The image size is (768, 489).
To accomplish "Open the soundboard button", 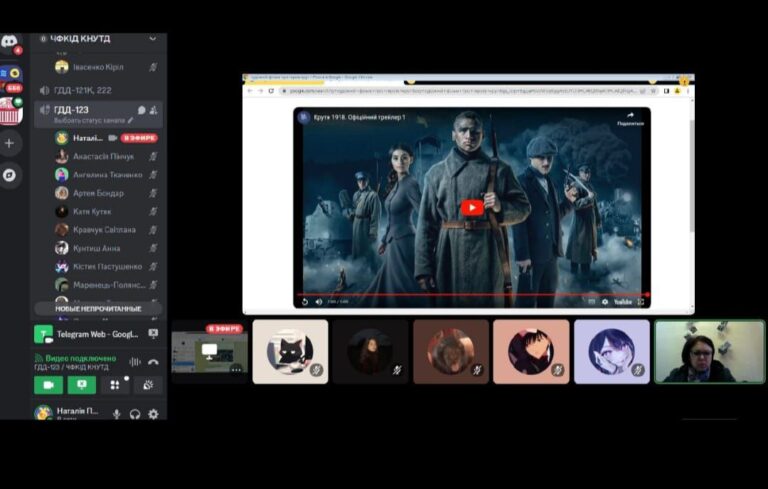I will 147,385.
